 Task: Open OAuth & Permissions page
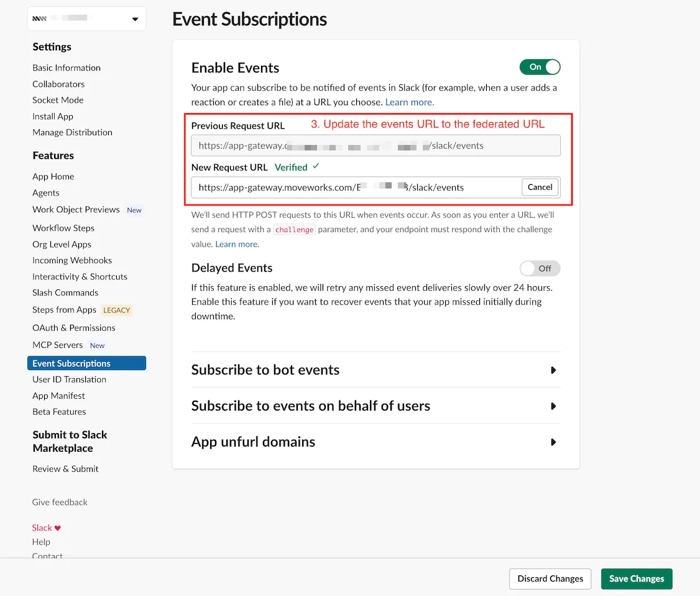pos(73,328)
